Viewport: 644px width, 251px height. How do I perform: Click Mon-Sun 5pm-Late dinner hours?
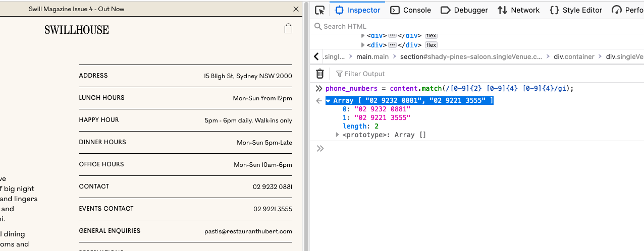pos(264,143)
